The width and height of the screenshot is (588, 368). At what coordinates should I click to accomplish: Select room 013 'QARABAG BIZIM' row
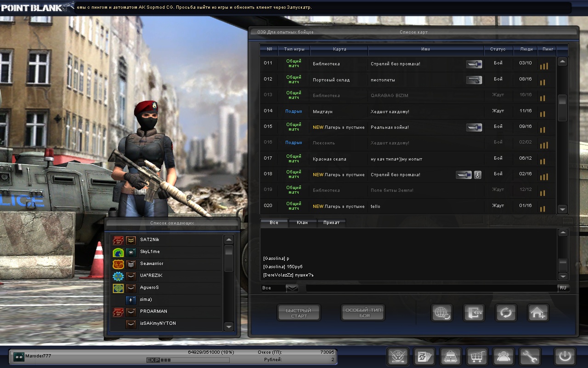(x=408, y=95)
